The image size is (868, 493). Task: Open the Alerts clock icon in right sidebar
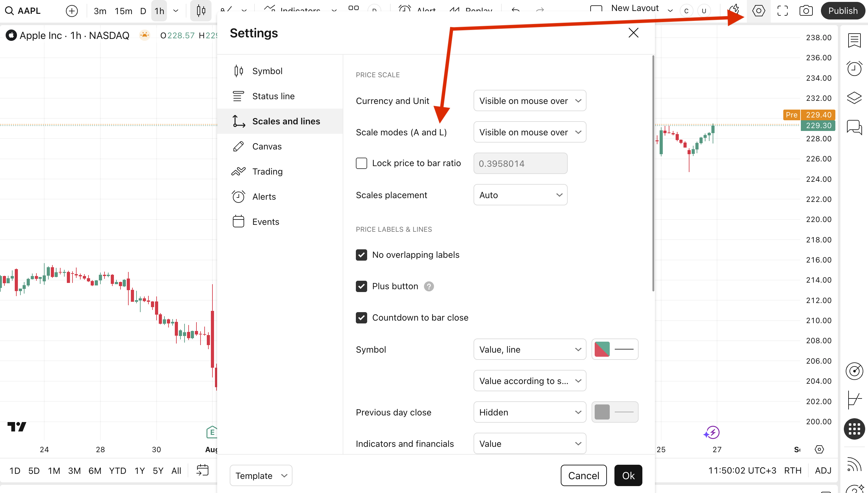854,69
